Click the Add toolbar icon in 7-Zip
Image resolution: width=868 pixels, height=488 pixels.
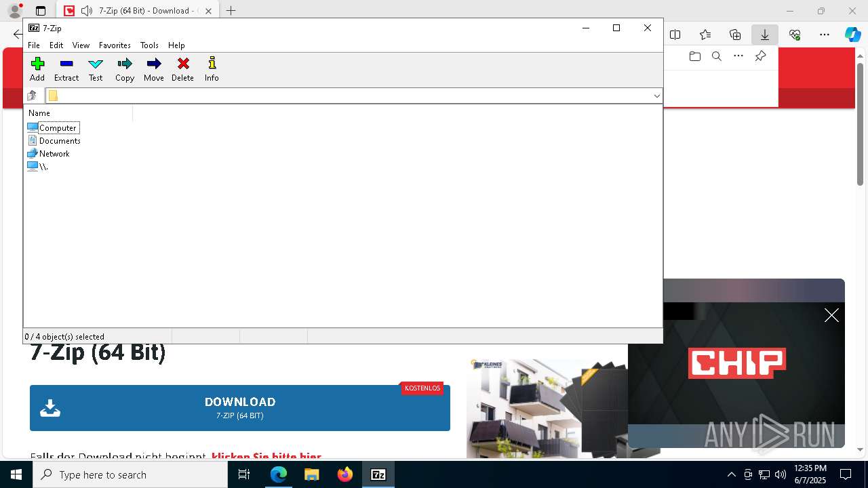coord(37,69)
